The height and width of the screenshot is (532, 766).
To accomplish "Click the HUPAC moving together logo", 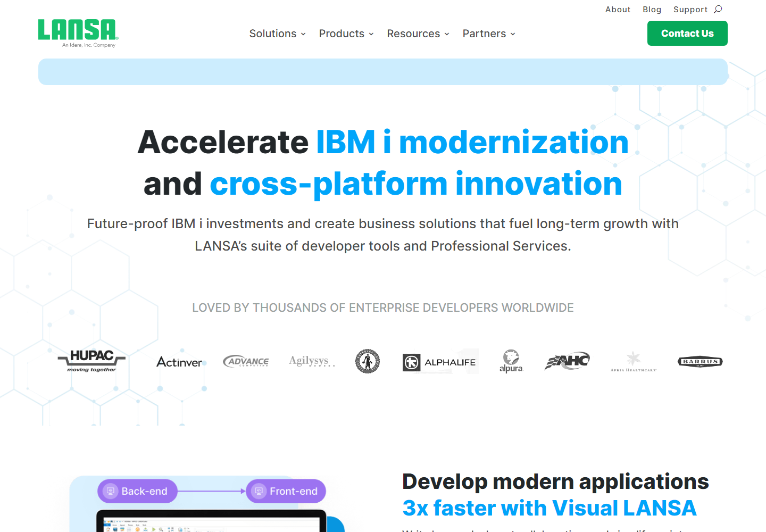I will click(x=91, y=361).
